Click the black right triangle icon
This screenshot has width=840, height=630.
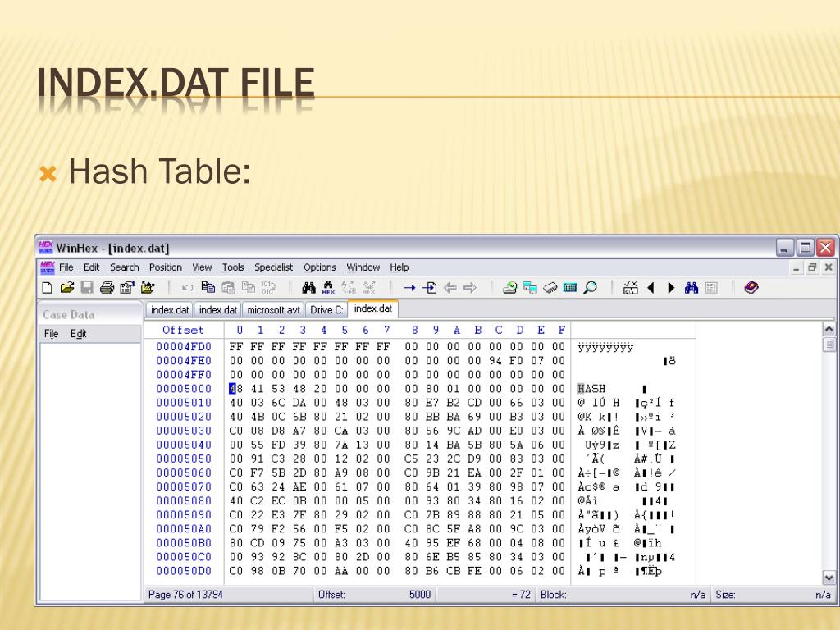(671, 288)
